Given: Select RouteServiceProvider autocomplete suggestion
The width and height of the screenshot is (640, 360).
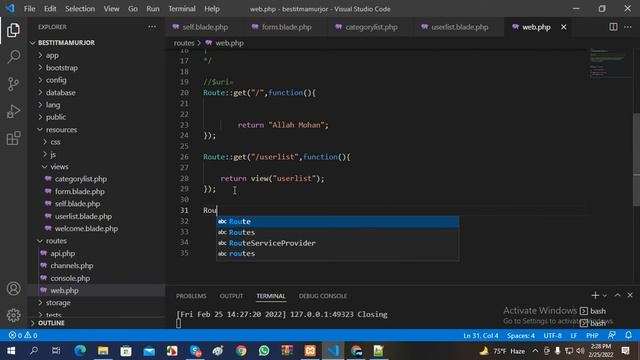Looking at the screenshot, I should tap(338, 243).
